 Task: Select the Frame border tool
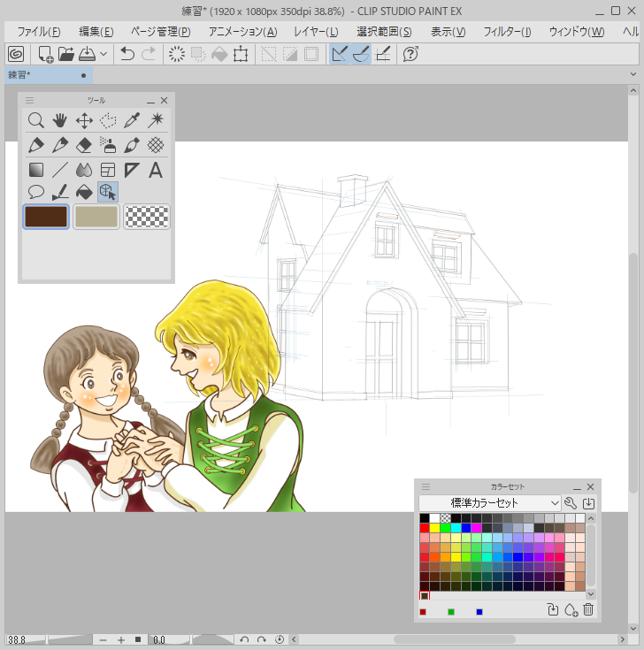click(108, 170)
